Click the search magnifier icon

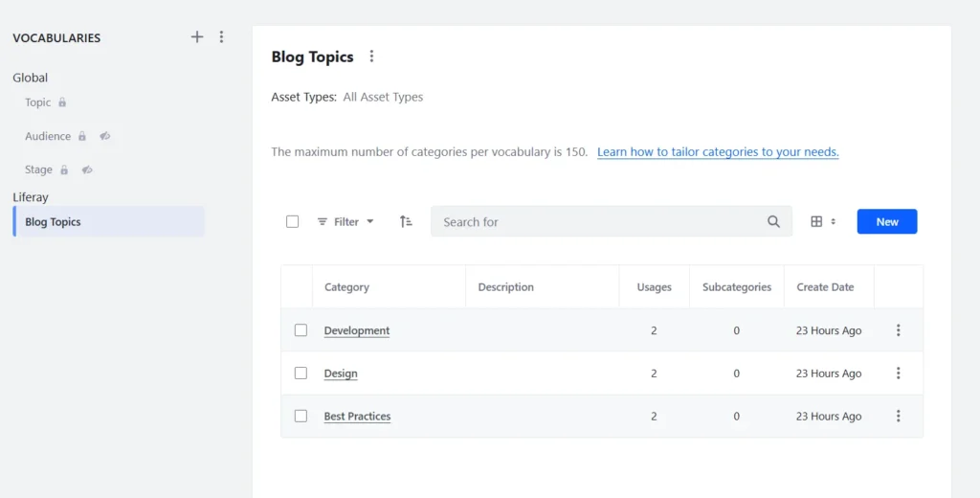pos(773,221)
